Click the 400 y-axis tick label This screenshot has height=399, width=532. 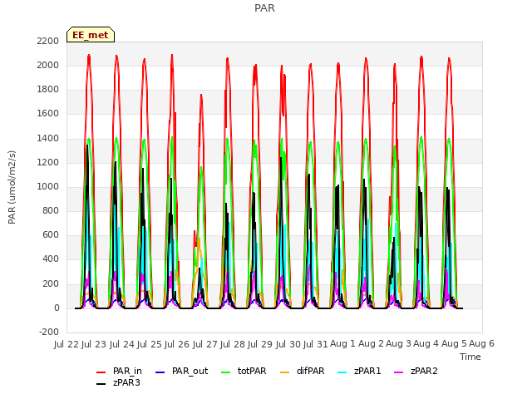pyautogui.click(x=51, y=259)
